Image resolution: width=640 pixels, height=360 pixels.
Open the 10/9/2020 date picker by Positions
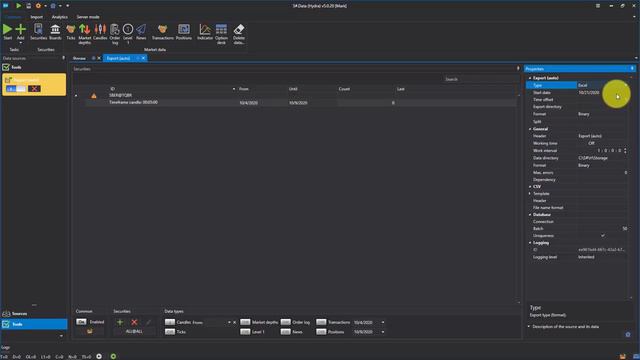(383, 332)
